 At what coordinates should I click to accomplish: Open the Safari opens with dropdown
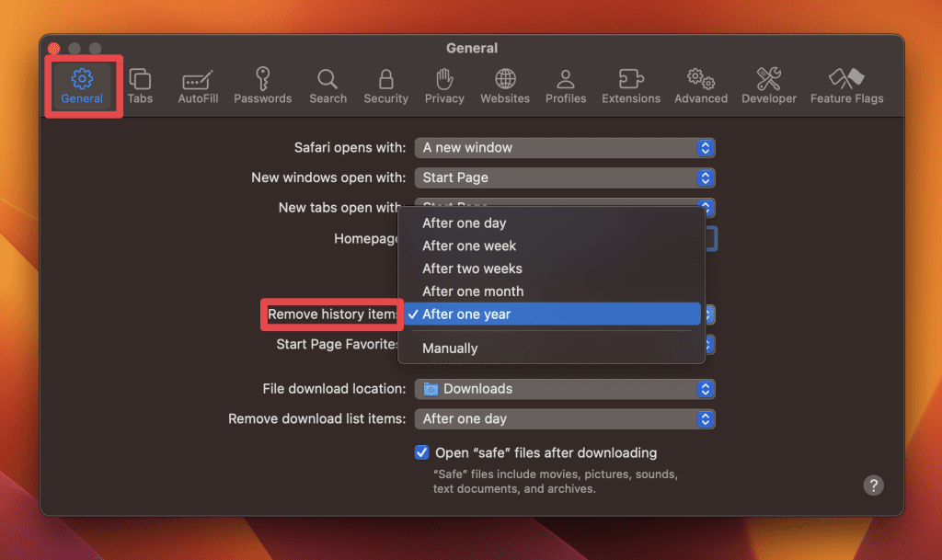[565, 148]
